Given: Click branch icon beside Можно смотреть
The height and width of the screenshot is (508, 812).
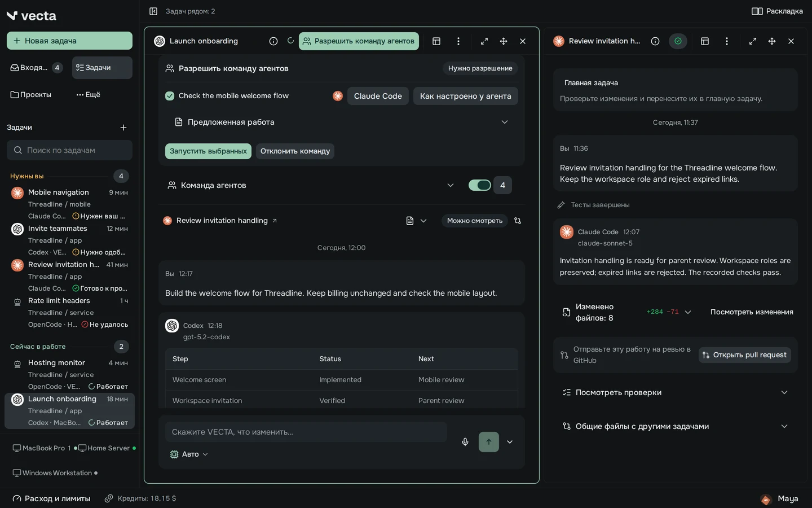Looking at the screenshot, I should pyautogui.click(x=518, y=221).
